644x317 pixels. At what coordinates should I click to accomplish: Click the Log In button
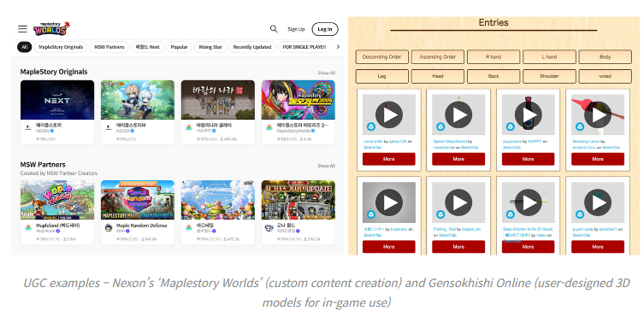[x=325, y=29]
